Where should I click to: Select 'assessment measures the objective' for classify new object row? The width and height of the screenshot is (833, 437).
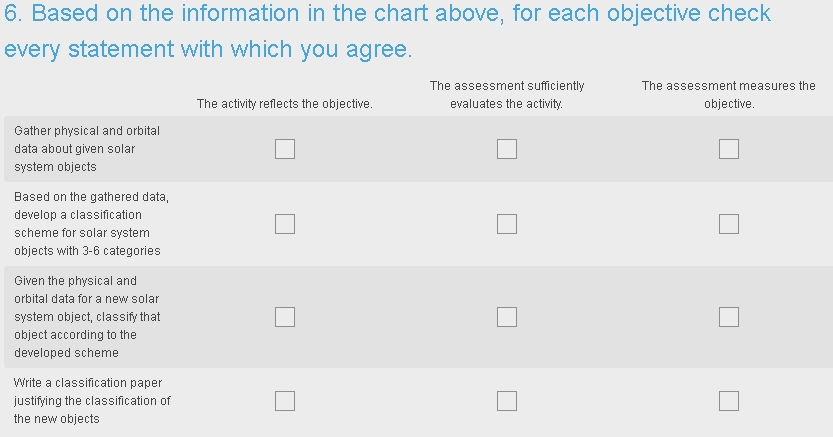729,317
